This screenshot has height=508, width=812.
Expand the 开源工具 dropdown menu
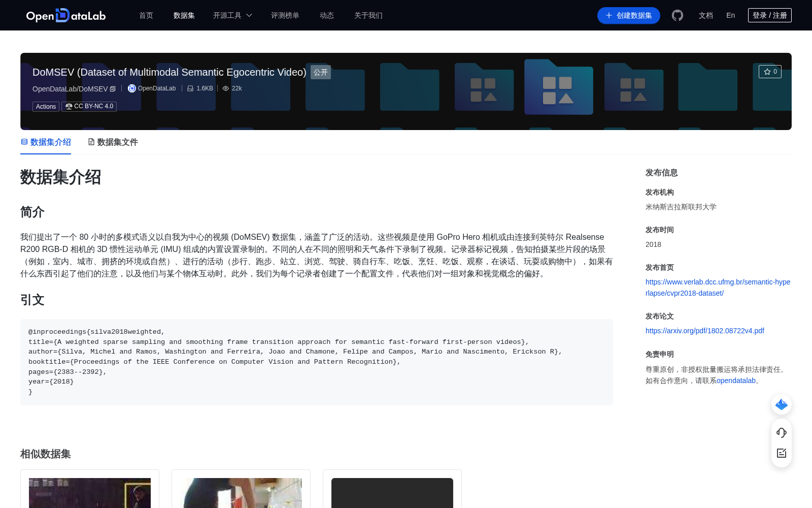pyautogui.click(x=232, y=16)
